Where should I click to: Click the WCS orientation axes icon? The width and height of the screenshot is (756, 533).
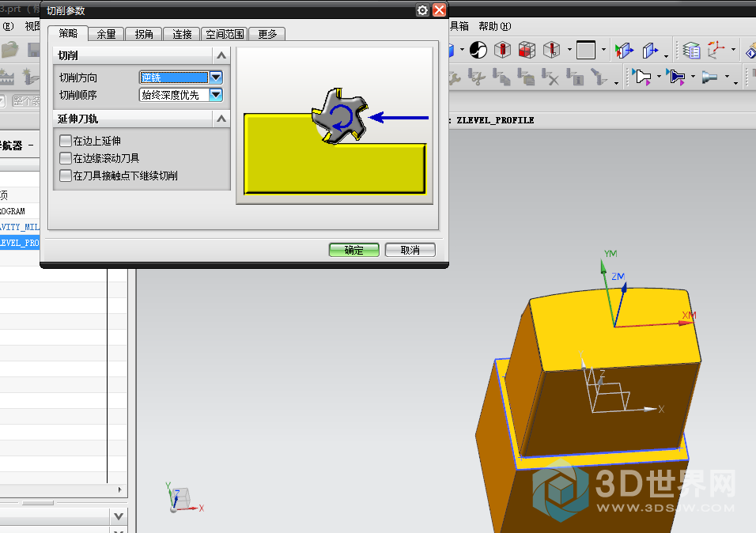tap(717, 51)
